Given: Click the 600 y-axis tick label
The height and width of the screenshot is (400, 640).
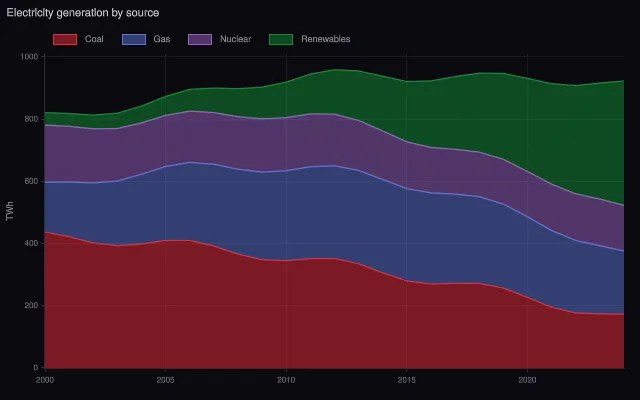Looking at the screenshot, I should click(31, 181).
